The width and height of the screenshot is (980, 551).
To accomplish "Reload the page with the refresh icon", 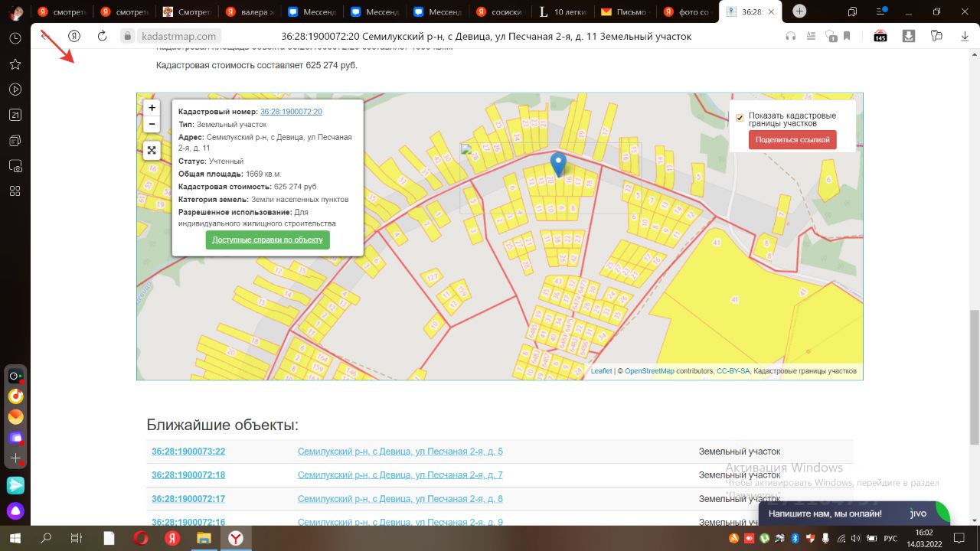I will pos(102,36).
